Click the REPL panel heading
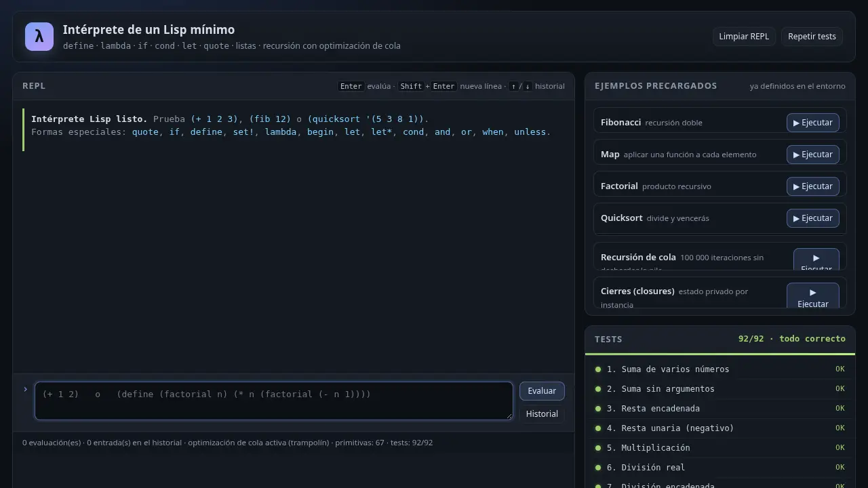Screen dimensions: 868x488 (34, 86)
